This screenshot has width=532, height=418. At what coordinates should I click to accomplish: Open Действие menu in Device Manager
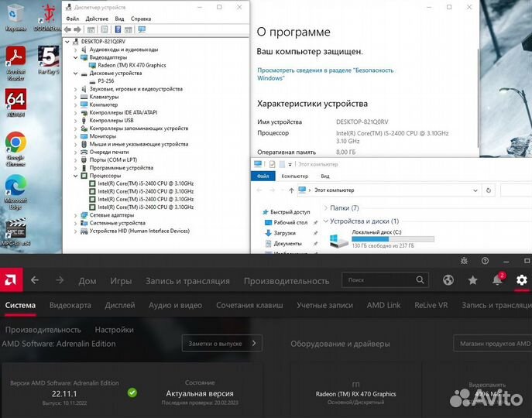[x=97, y=19]
